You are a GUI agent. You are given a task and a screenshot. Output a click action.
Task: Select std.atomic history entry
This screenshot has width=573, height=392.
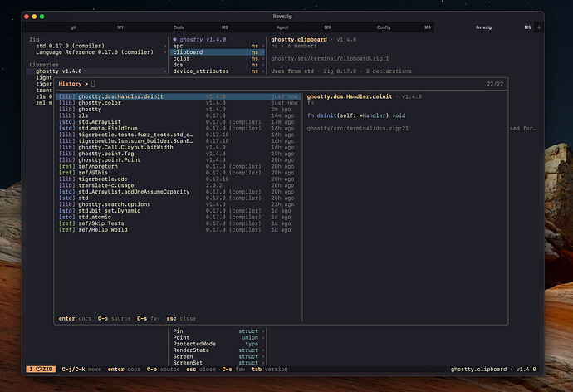click(x=178, y=217)
